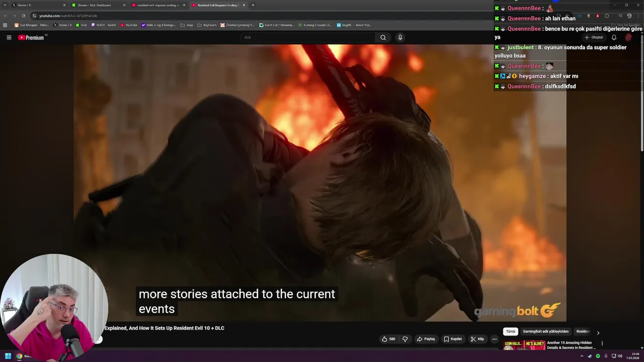The height and width of the screenshot is (362, 644).
Task: Open the taskbar clock showing 23:46
Action: 632,356
